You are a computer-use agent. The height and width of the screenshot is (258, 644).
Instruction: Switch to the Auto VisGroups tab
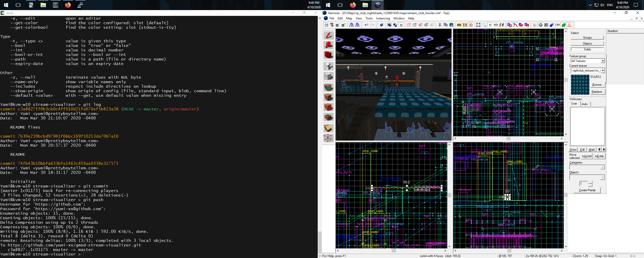[585, 104]
